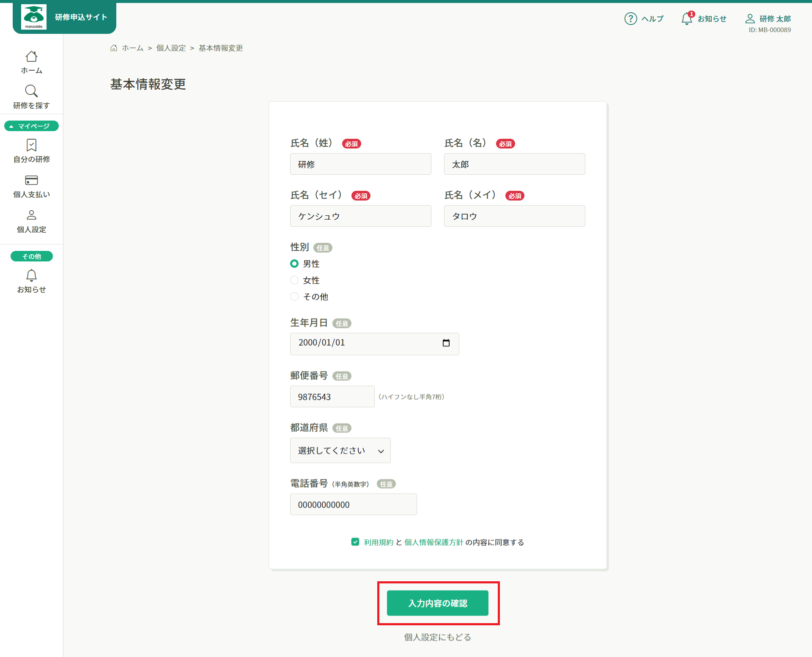Viewport: 812px width, 657px height.
Task: Click ヘルプ text in header
Action: coord(652,19)
